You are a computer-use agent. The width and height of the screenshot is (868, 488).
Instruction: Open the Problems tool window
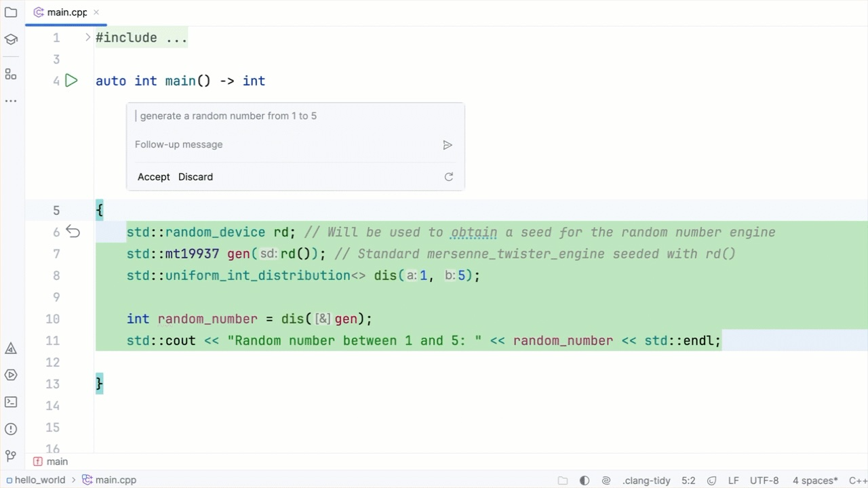pos(11,429)
